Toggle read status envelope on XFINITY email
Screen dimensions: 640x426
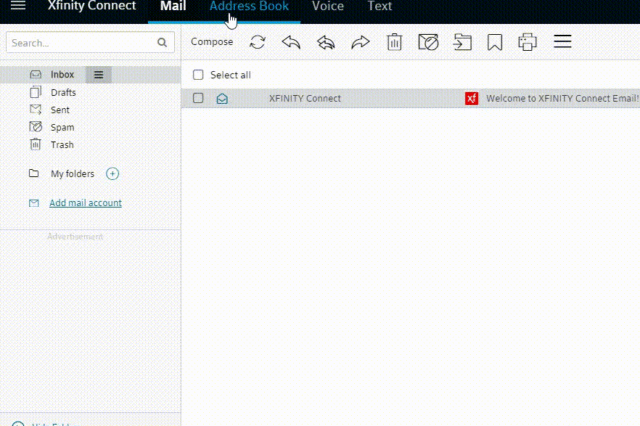click(222, 98)
